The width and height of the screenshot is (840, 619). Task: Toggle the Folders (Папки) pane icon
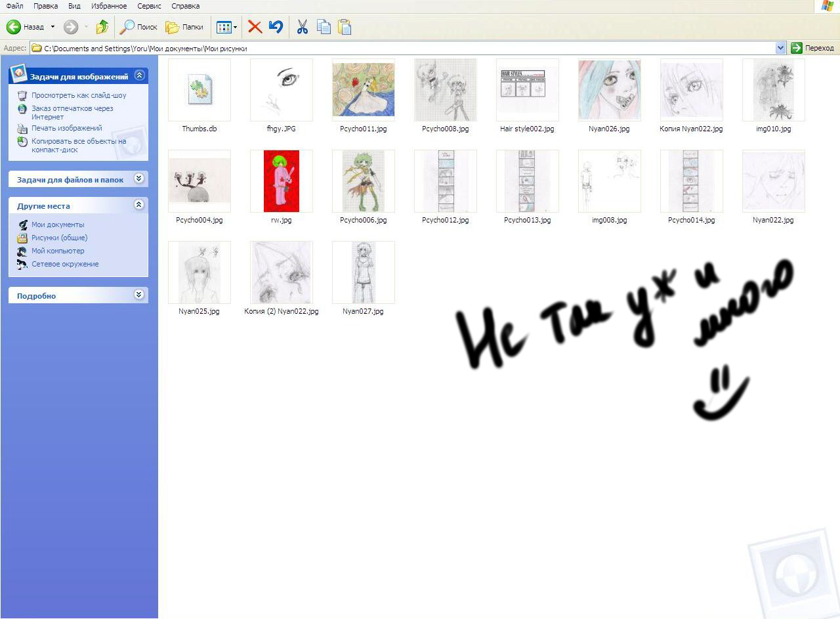172,27
